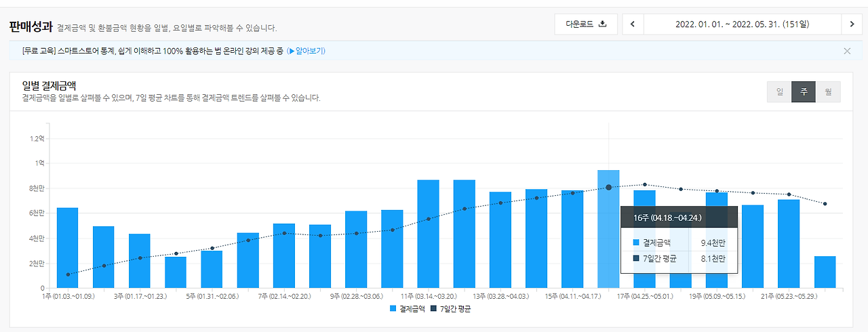Click the highlighted 16주 bar
The image size is (868, 332).
coord(608,229)
